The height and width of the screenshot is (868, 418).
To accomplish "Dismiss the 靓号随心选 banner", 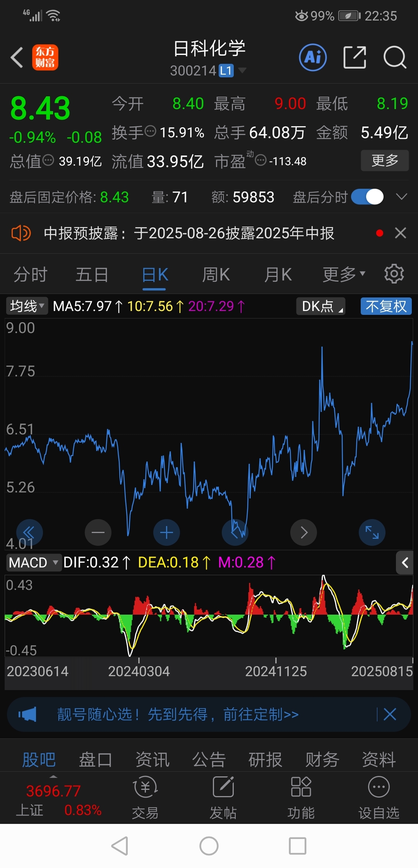I will click(390, 714).
